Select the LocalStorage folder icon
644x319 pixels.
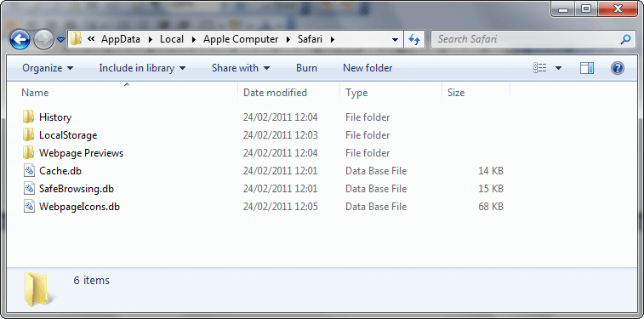pyautogui.click(x=28, y=134)
